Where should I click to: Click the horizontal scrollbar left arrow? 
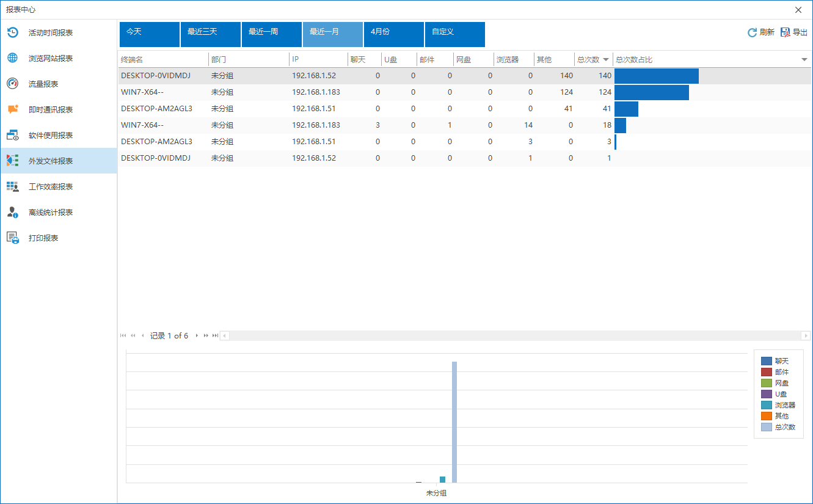225,335
